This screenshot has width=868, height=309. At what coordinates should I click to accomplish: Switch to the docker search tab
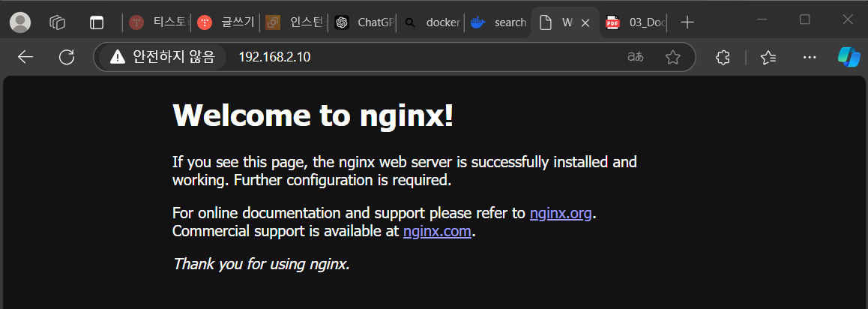(432, 22)
